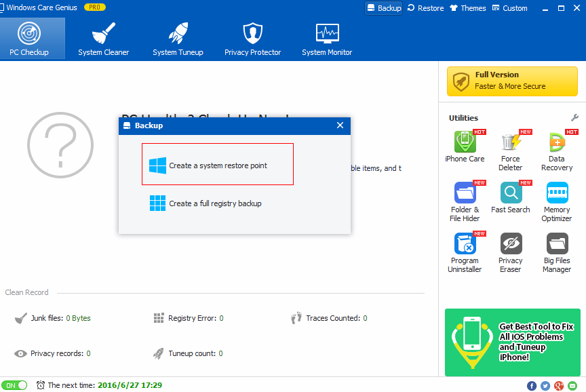Image resolution: width=586 pixels, height=392 pixels.
Task: Open the Force Deleter utility
Action: (511, 151)
